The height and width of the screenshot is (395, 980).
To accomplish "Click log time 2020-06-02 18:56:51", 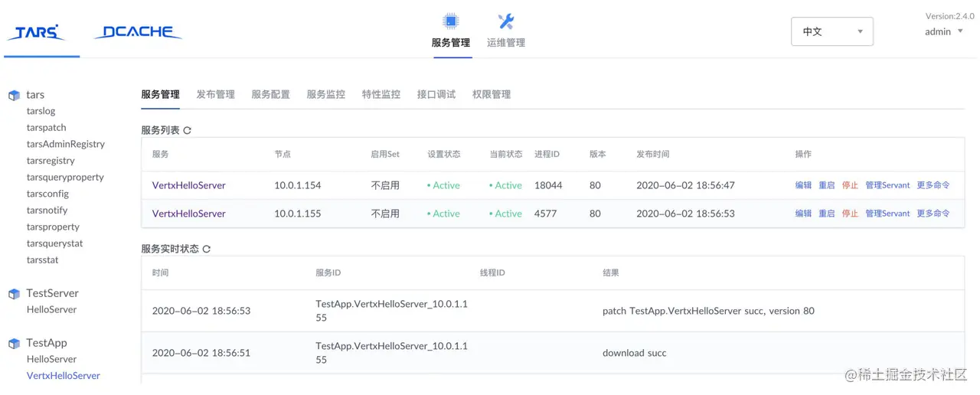I will pos(201,353).
